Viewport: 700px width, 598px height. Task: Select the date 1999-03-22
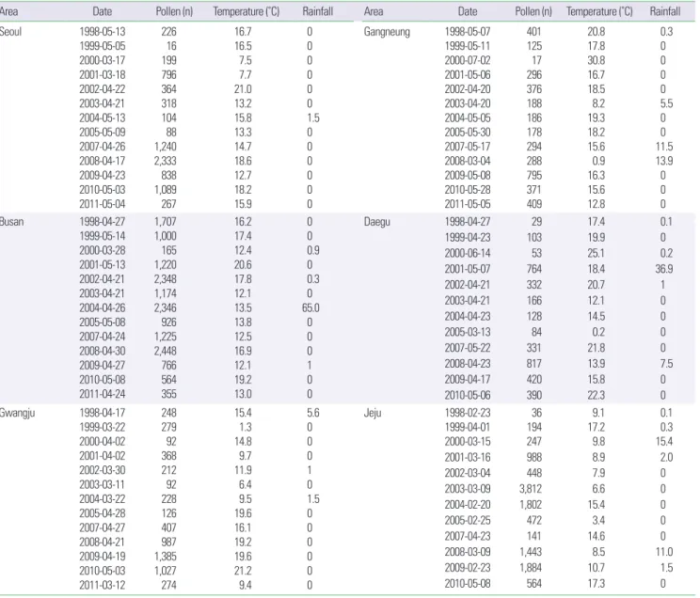tap(103, 427)
